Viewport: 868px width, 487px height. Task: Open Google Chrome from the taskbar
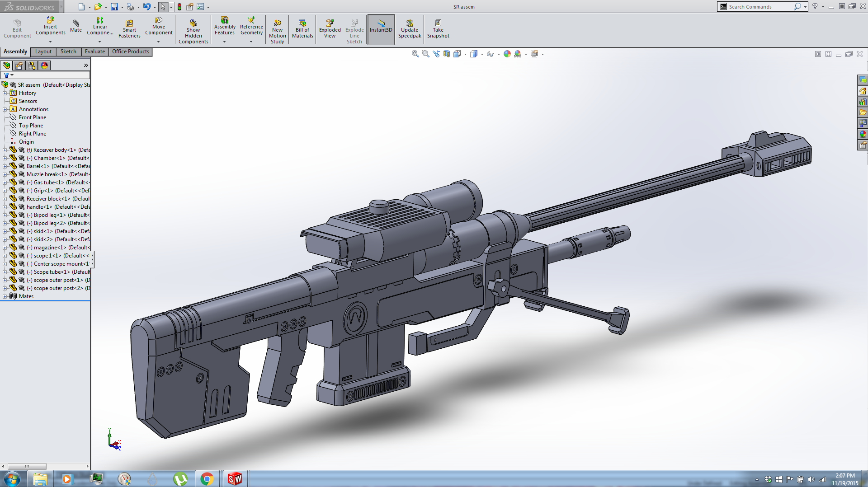pyautogui.click(x=207, y=479)
